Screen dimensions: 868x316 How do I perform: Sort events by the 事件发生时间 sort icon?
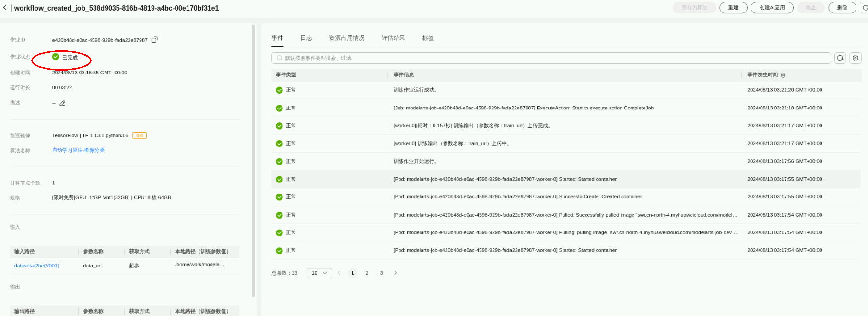click(x=783, y=75)
